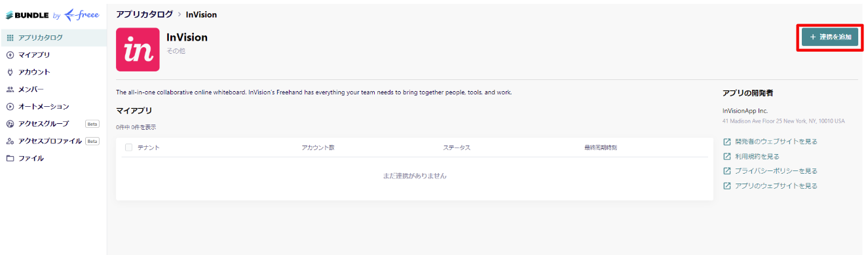Open 開発者のウェブサイトを見る link
This screenshot has width=868, height=255.
776,142
